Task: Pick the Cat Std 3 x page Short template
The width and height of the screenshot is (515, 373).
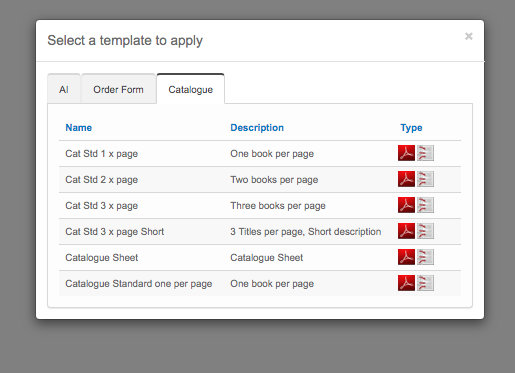Action: 115,232
